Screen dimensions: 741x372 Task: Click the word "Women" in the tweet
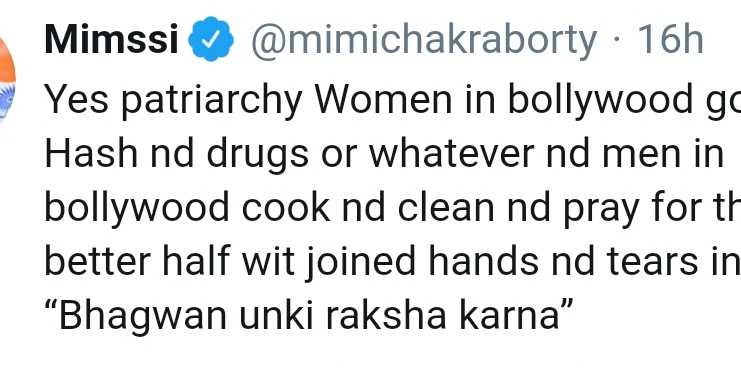[x=383, y=100]
